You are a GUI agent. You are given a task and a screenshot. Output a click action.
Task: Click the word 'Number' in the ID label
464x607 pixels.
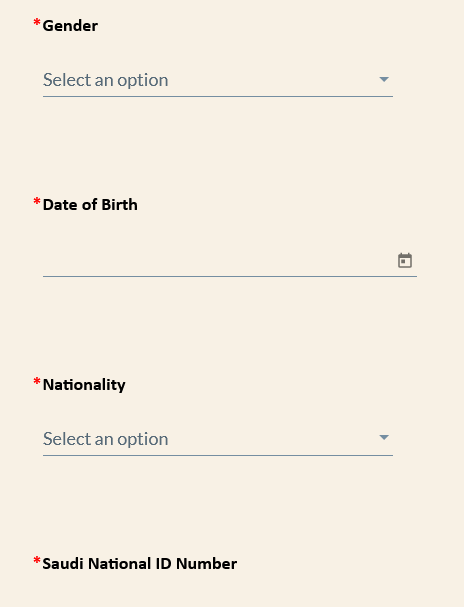206,564
